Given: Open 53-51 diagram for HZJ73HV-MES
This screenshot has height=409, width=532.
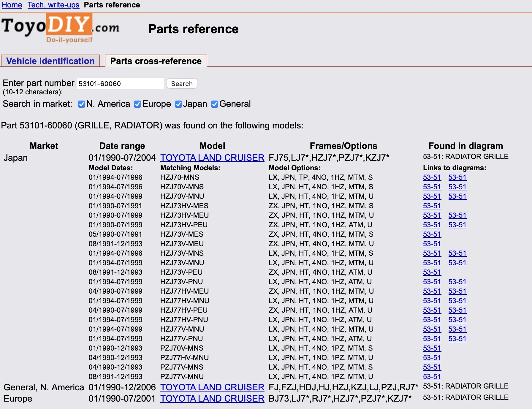Looking at the screenshot, I should click(x=432, y=206).
